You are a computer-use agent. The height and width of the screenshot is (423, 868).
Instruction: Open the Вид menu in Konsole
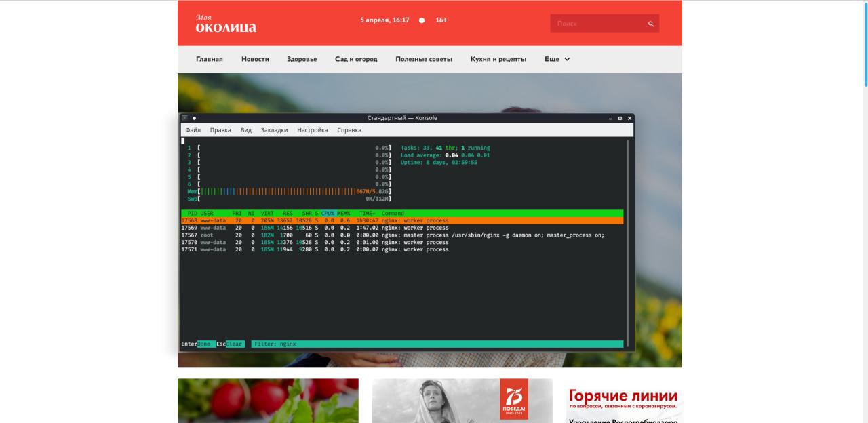click(x=245, y=130)
